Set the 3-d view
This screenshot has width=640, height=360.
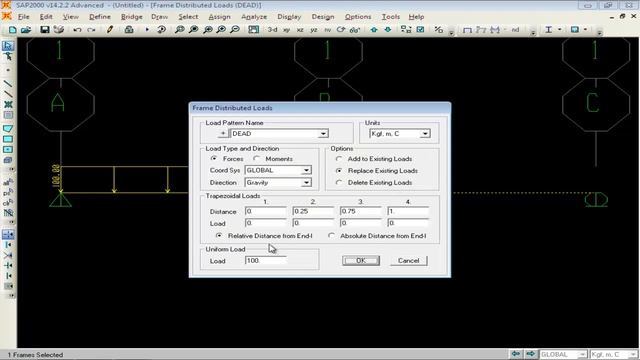click(x=272, y=30)
